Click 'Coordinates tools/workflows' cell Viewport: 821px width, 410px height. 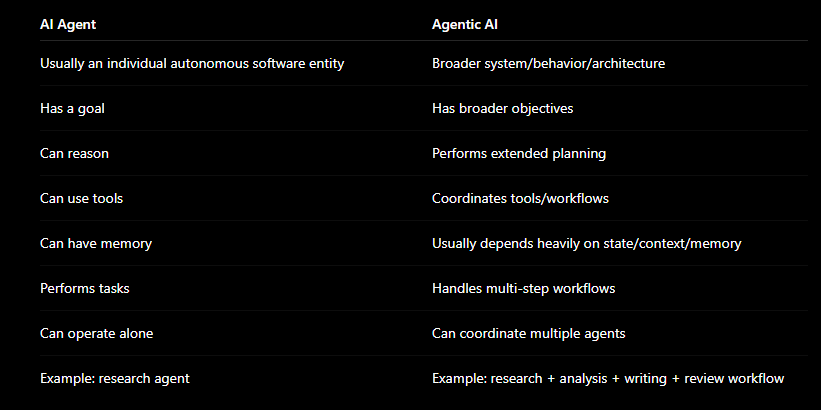pyautogui.click(x=520, y=198)
